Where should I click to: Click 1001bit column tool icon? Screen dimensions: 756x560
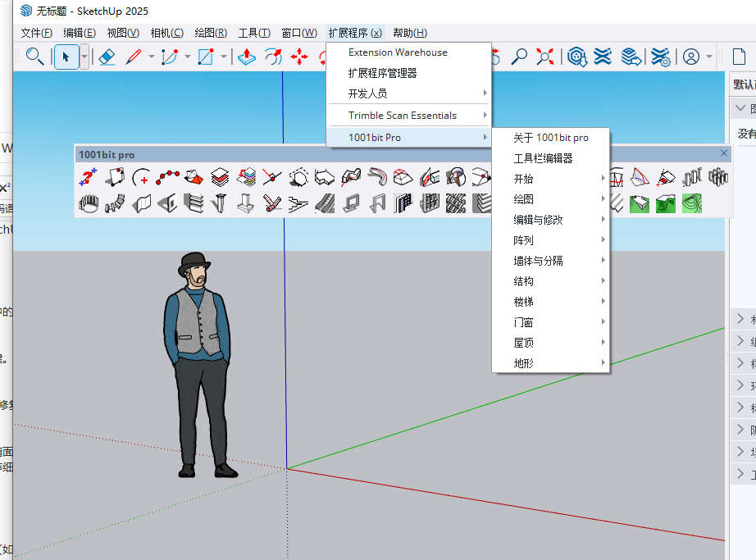point(220,204)
